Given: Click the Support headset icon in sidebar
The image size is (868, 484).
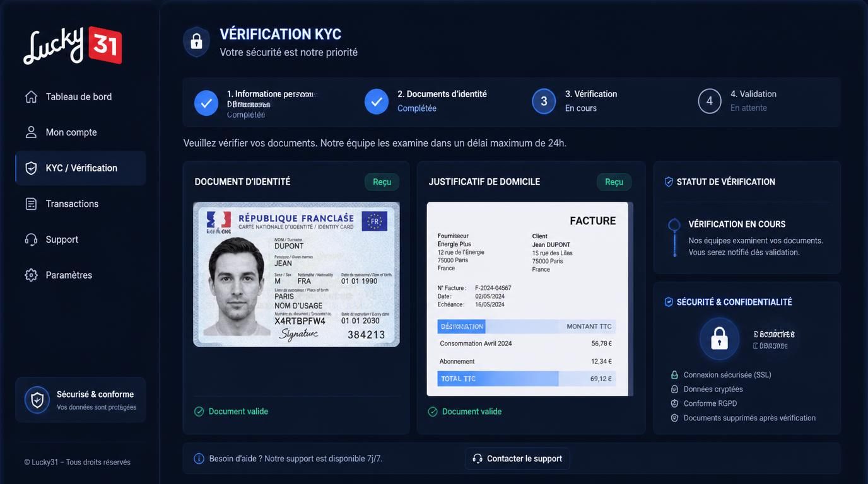Looking at the screenshot, I should (x=31, y=239).
